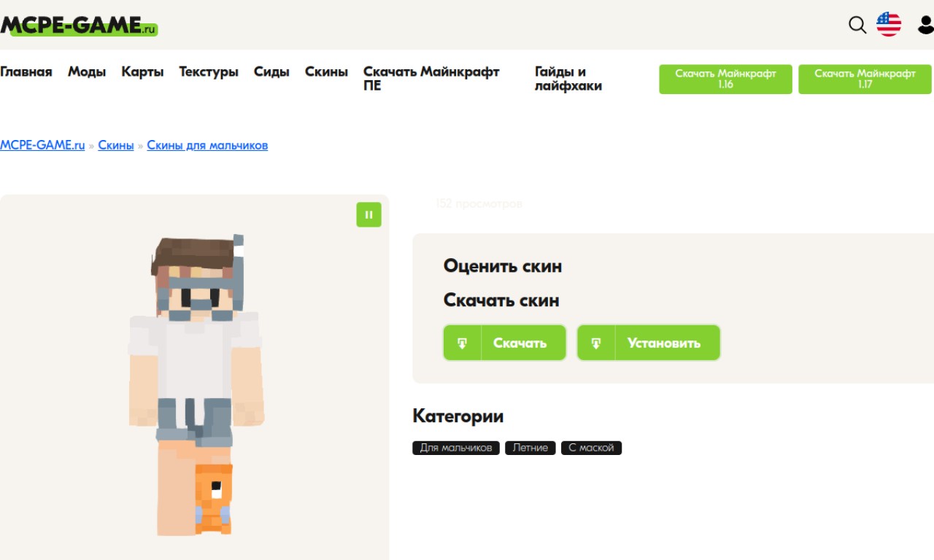Follow MCPE-GAME.ru breadcrumb link
The width and height of the screenshot is (934, 560).
42,145
